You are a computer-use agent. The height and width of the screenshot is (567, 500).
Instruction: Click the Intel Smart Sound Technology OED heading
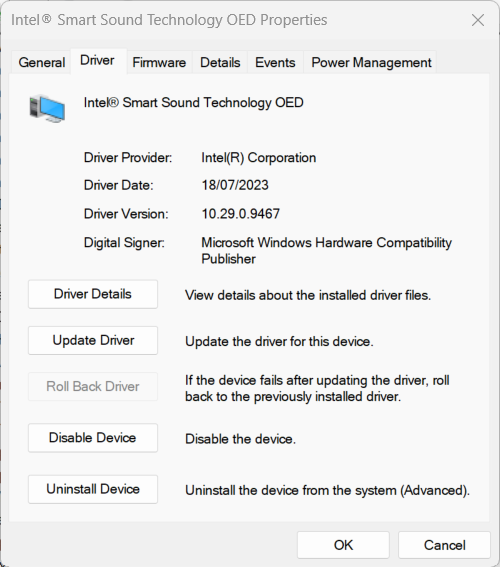tap(193, 103)
